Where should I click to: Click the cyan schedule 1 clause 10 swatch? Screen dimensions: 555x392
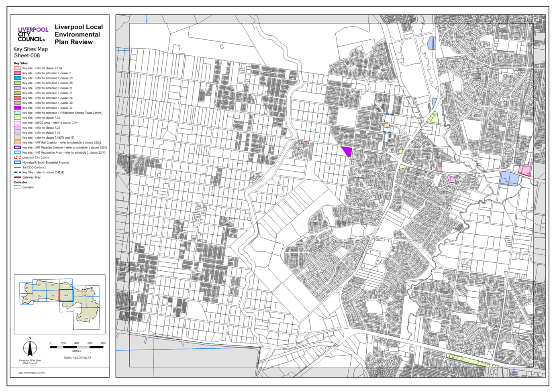pos(17,78)
